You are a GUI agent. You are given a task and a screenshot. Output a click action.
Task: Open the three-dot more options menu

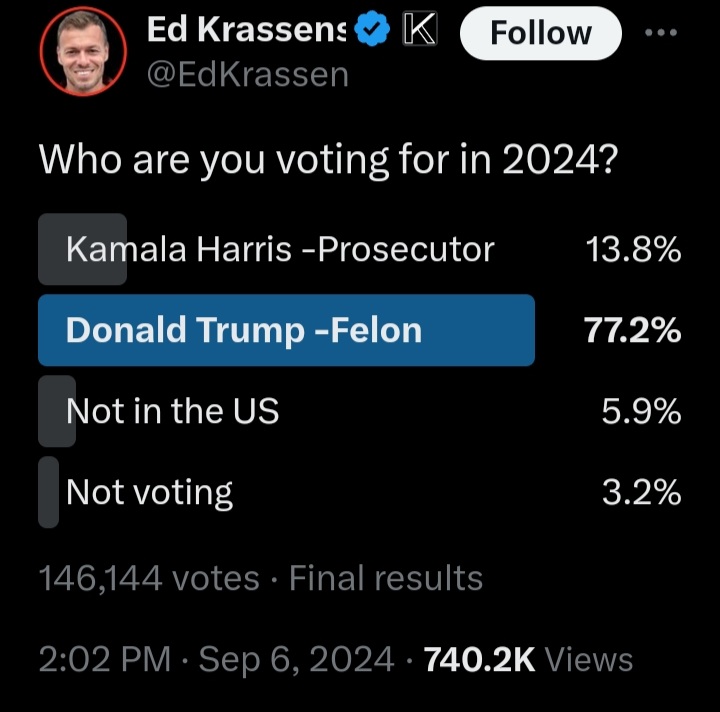[660, 33]
